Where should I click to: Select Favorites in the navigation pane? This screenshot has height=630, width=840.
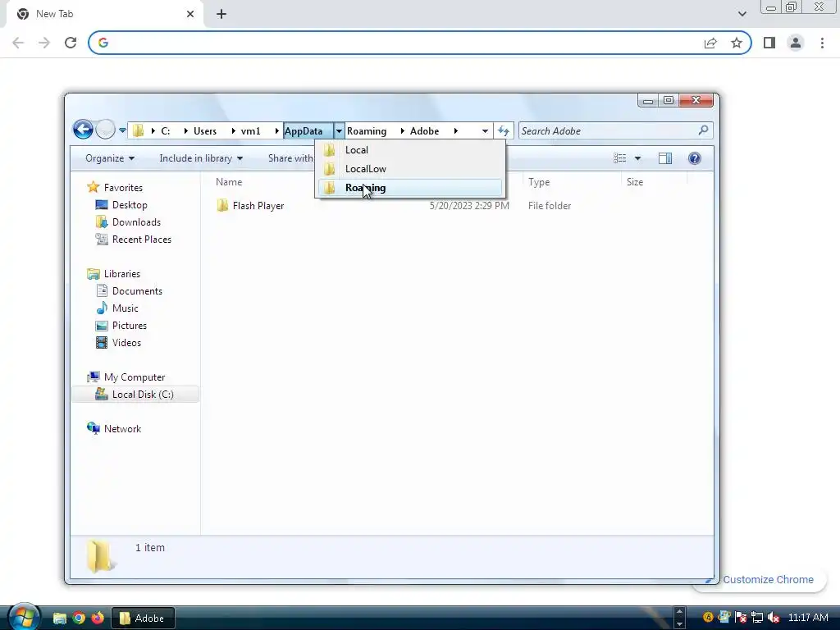coord(123,188)
